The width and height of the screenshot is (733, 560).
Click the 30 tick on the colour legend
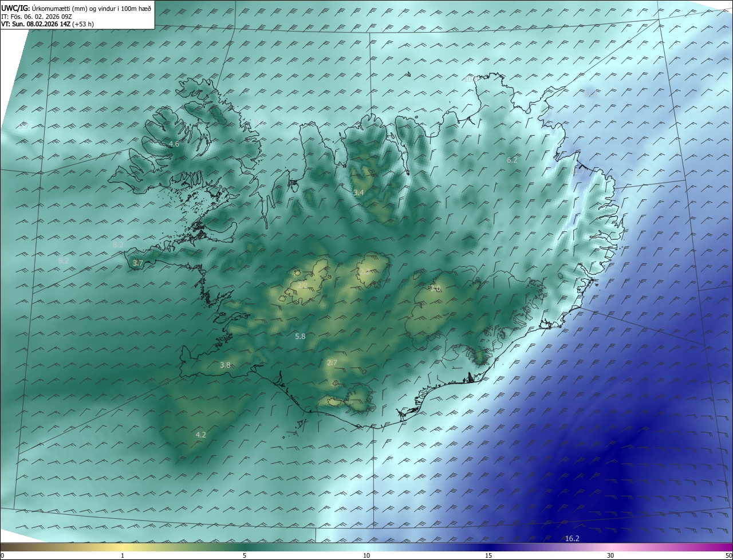[x=610, y=555]
